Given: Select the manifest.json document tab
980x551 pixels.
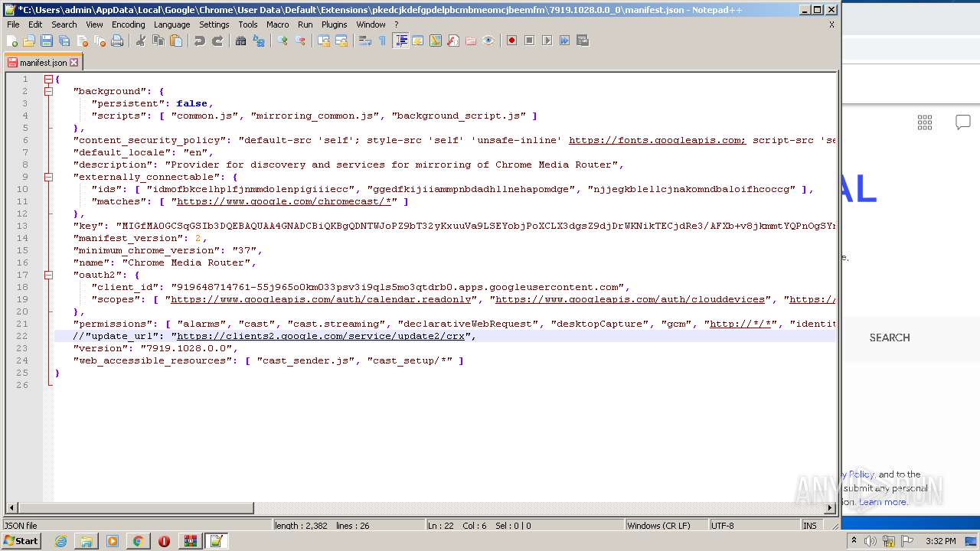Looking at the screenshot, I should click(x=43, y=63).
